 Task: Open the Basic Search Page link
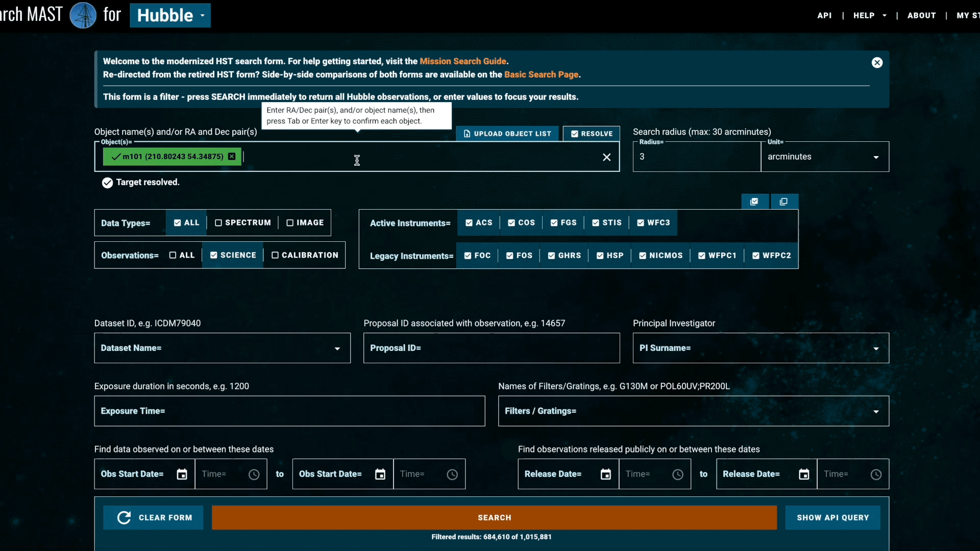click(x=541, y=74)
